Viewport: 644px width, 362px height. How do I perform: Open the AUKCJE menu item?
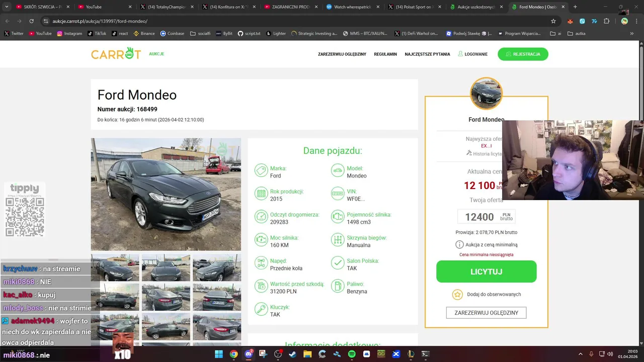pyautogui.click(x=156, y=54)
